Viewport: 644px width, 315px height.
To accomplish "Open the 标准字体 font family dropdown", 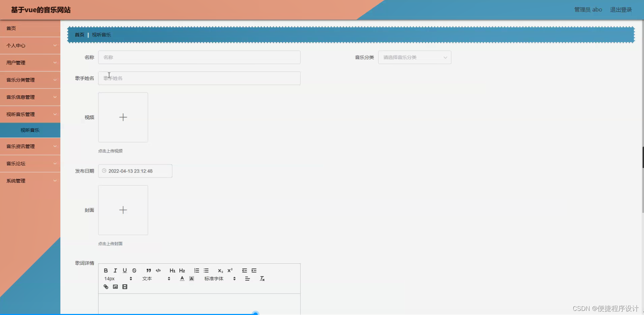I will click(220, 279).
